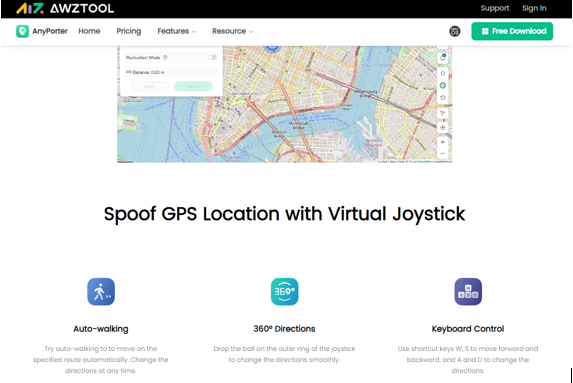Click the Clear button in map panel
The width and height of the screenshot is (573, 383).
pos(149,87)
